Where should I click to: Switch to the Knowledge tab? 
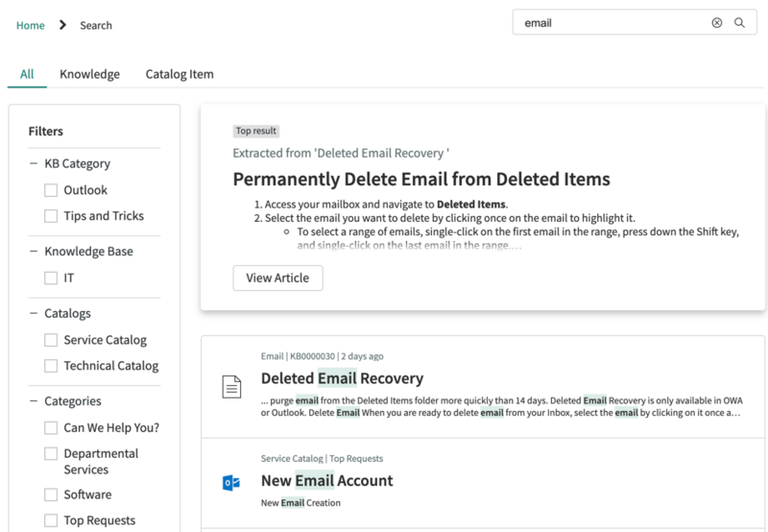(x=89, y=74)
